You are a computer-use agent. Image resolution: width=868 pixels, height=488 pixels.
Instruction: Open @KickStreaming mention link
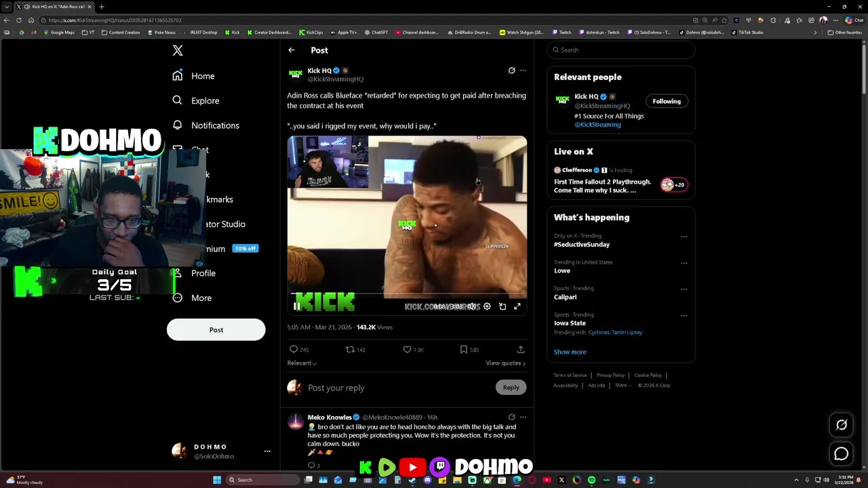597,125
